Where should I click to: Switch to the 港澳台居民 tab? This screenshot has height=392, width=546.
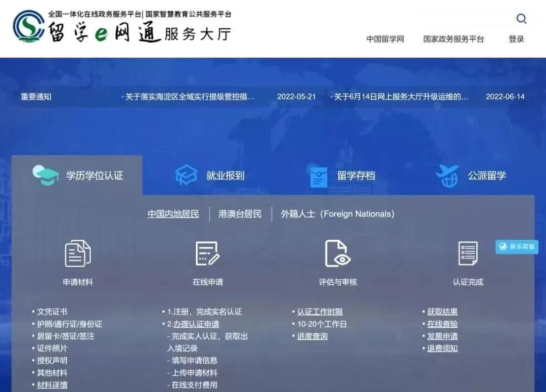pyautogui.click(x=239, y=214)
